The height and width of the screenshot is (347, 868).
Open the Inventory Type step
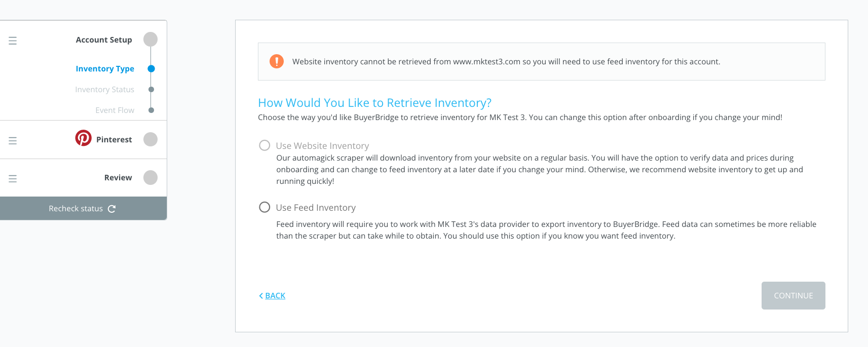105,69
